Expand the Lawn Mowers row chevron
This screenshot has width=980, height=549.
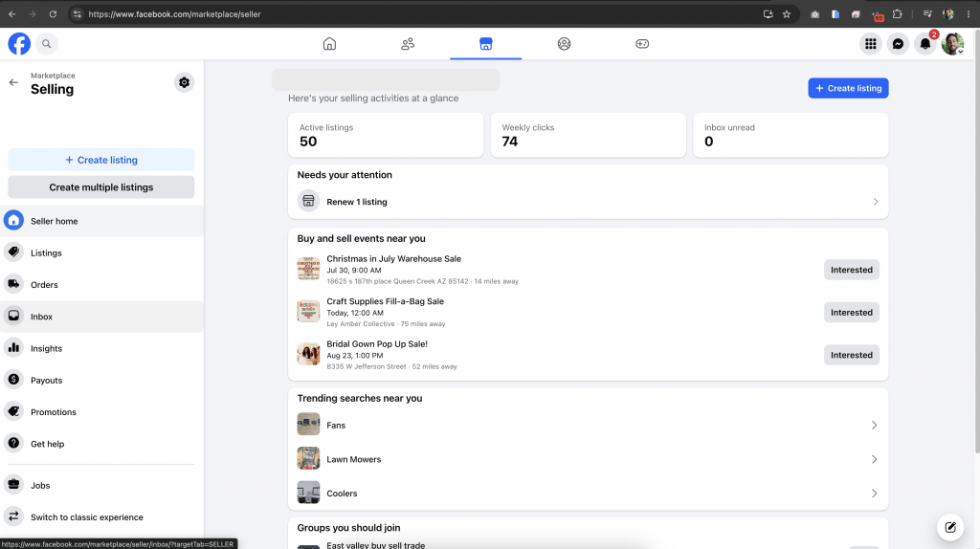pyautogui.click(x=874, y=459)
